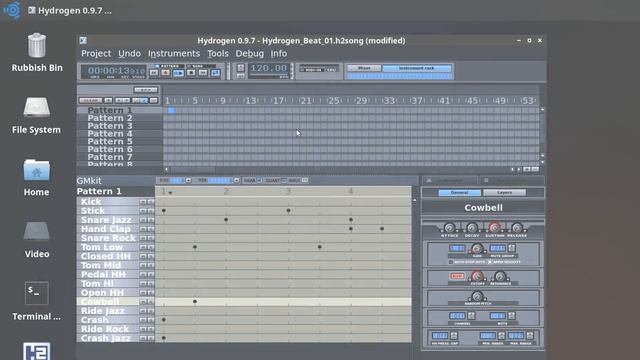This screenshot has width=640, height=360.
Task: Click the Gain knob
Action: pyautogui.click(x=477, y=248)
